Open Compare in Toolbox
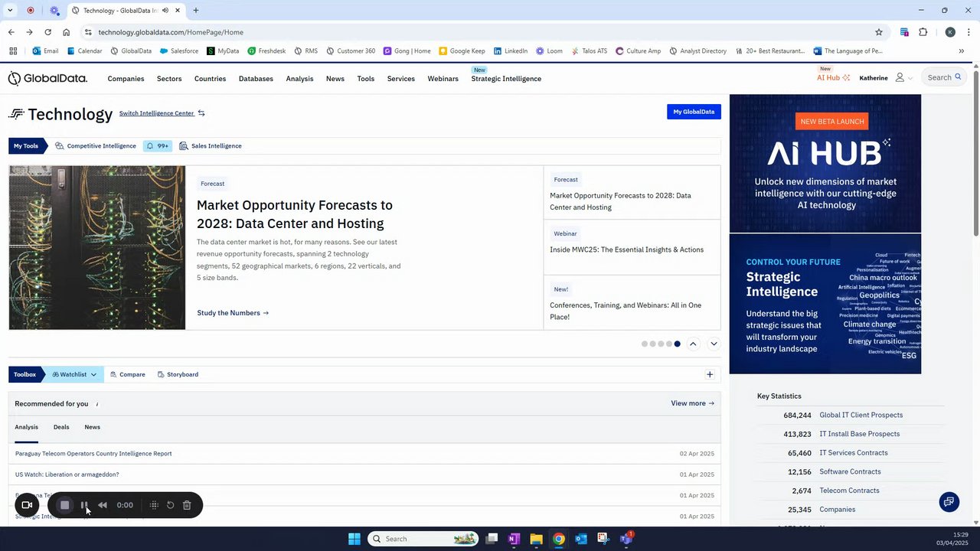Screen dimensions: 980x551 tap(127, 374)
